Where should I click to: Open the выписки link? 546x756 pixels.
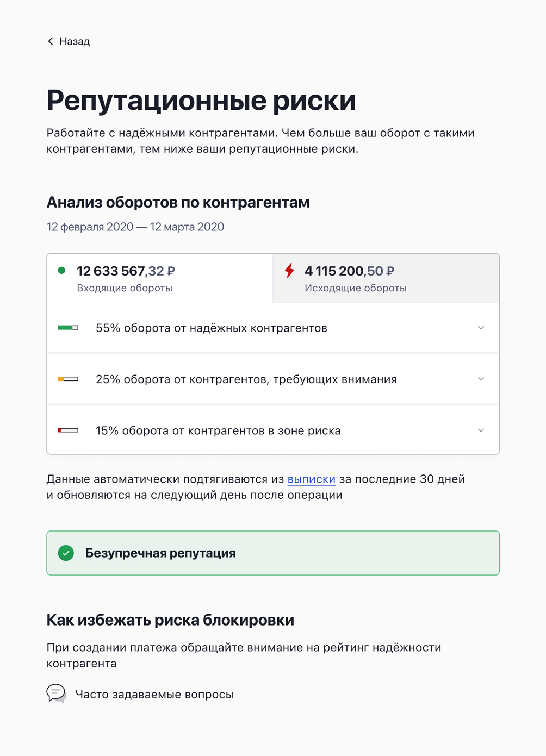pos(311,479)
